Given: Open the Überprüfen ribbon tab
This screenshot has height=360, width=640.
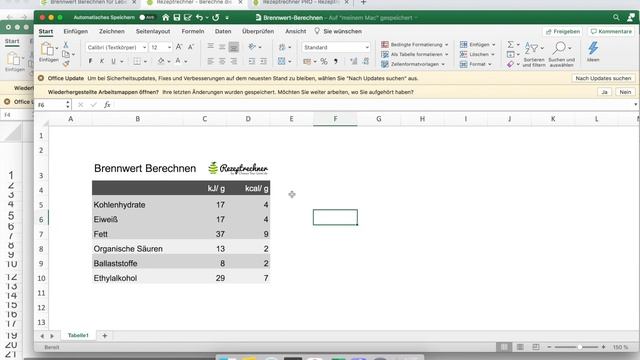Looking at the screenshot, I should (x=258, y=31).
